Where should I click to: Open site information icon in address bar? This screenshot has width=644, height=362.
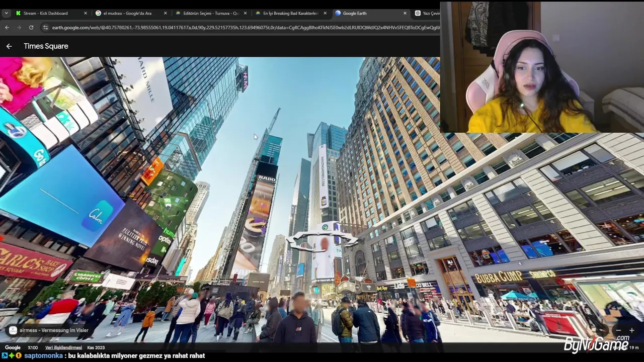coord(45,28)
